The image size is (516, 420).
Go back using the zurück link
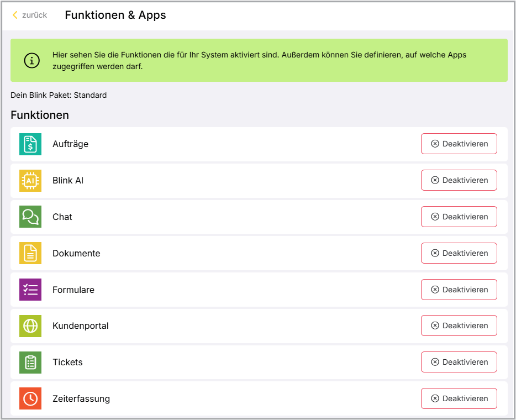(x=30, y=15)
